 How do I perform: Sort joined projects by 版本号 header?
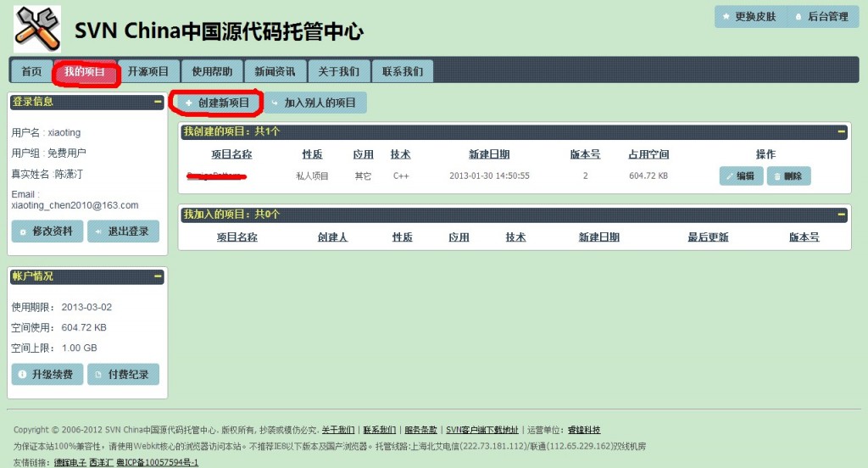(x=804, y=237)
